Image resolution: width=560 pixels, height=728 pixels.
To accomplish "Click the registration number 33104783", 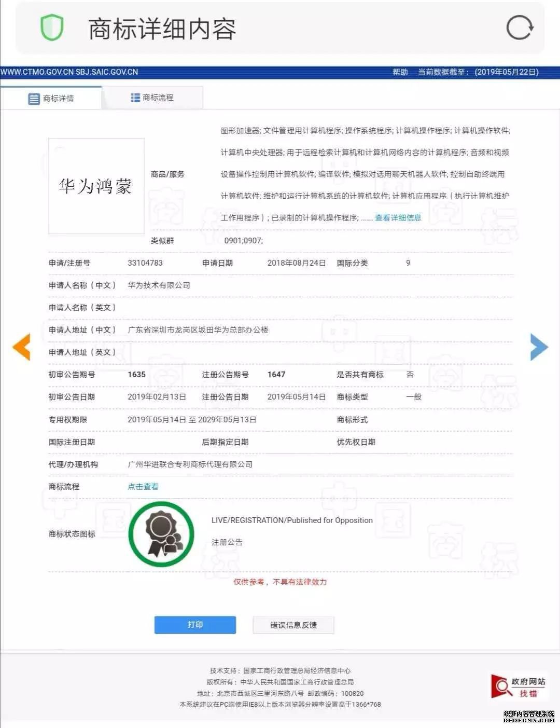I will pos(145,263).
